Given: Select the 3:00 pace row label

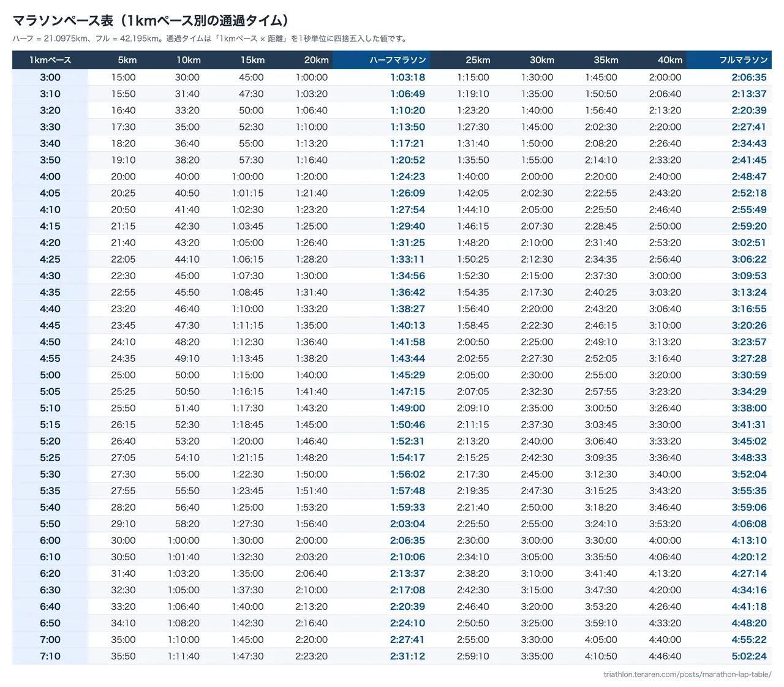Looking at the screenshot, I should pyautogui.click(x=50, y=77).
